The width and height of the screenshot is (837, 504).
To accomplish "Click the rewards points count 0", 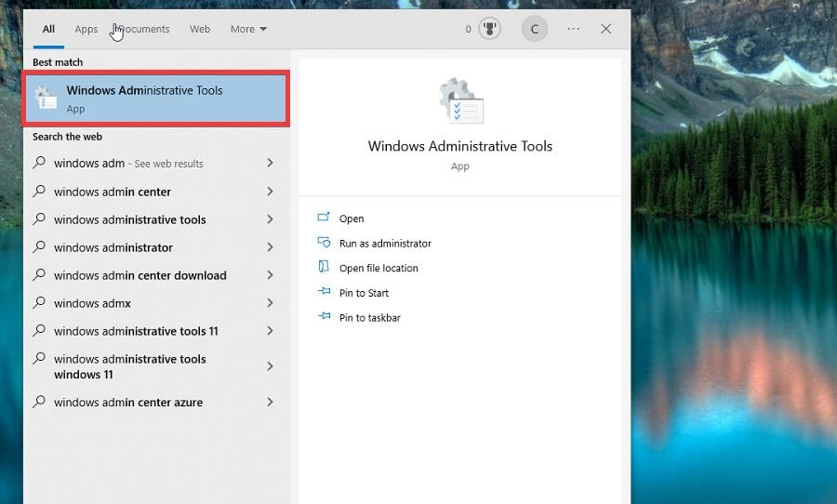I will coord(468,29).
